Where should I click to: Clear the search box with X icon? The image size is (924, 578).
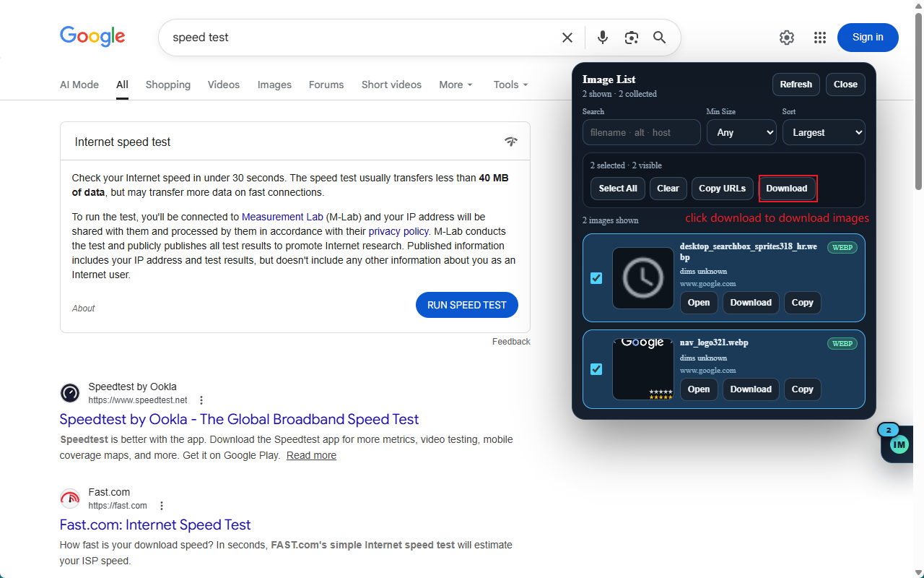tap(567, 38)
